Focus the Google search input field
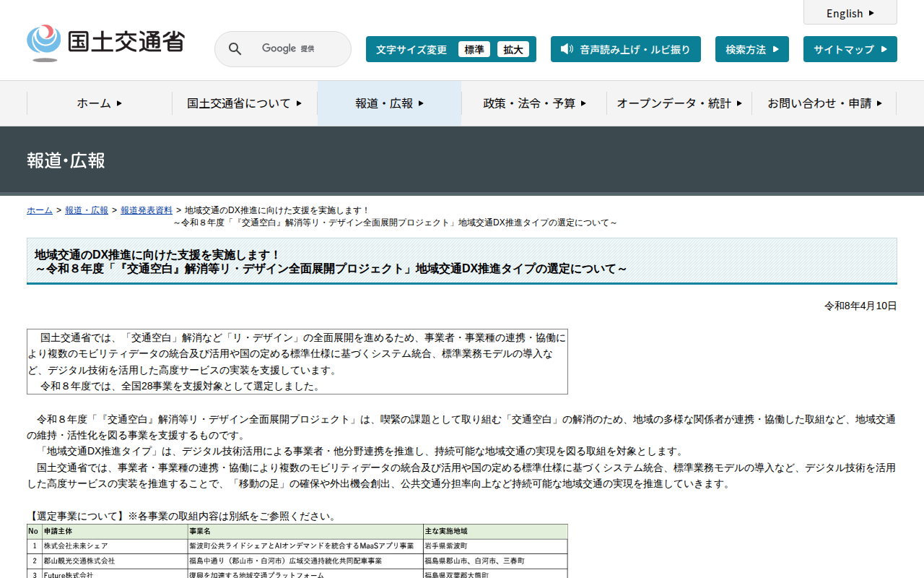924x578 pixels. point(289,49)
